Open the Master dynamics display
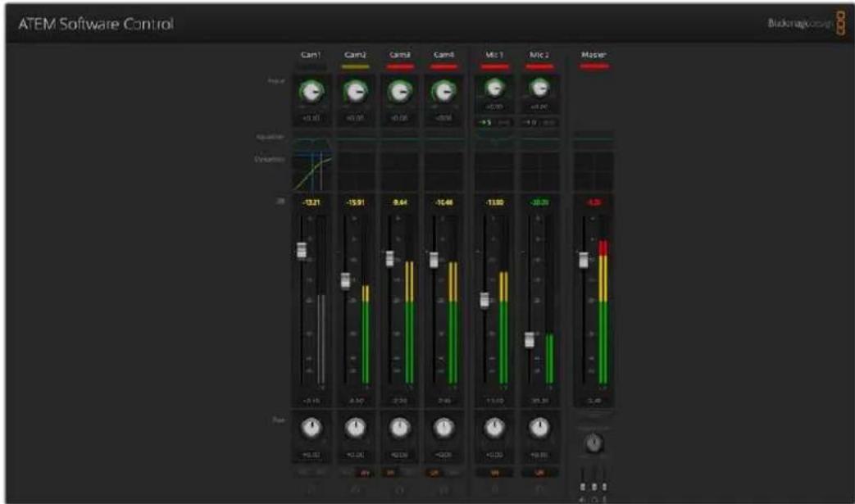Viewport: 855px width, 504px height. point(593,172)
